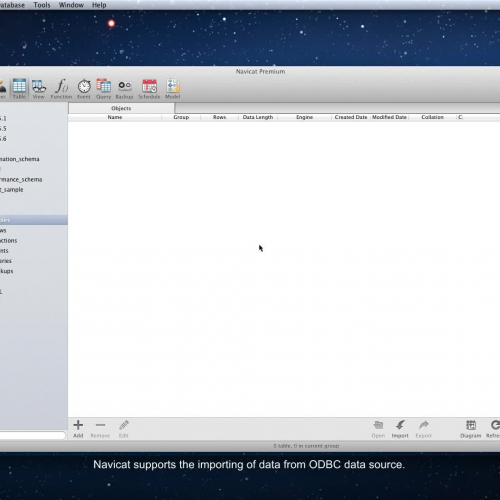Click the Open table icon
The width and height of the screenshot is (500, 500).
378,429
